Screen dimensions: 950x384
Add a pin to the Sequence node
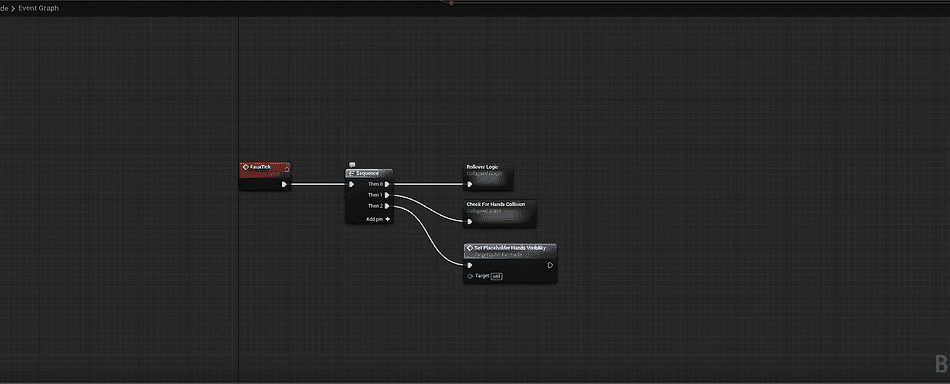[378, 219]
